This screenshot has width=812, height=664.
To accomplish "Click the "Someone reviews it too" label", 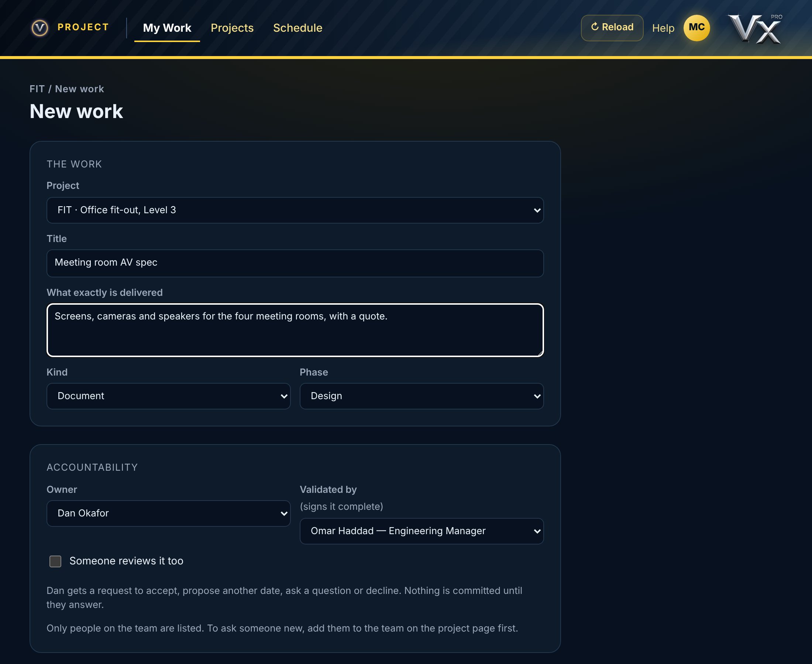I will click(x=126, y=561).
